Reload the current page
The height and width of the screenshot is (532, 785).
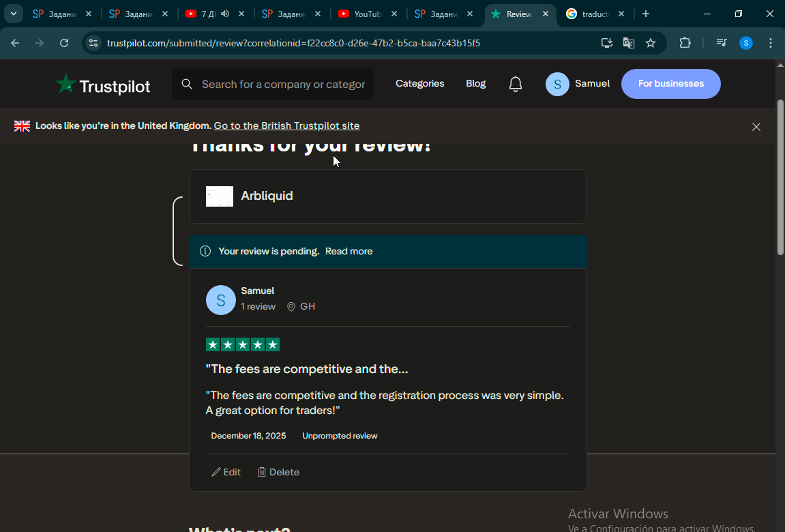pos(64,43)
